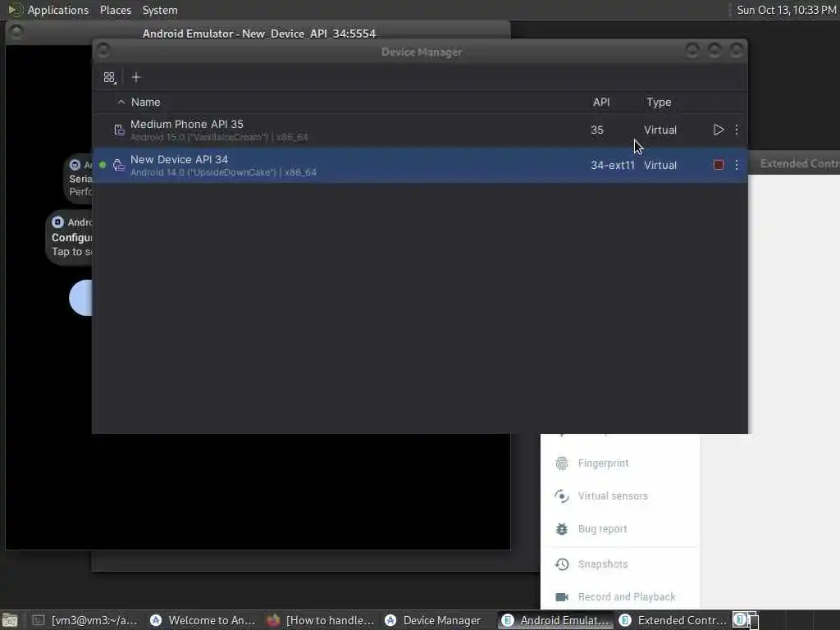Viewport: 840px width, 630px height.
Task: Select the Medium Phone API 35 row
Action: (x=419, y=130)
